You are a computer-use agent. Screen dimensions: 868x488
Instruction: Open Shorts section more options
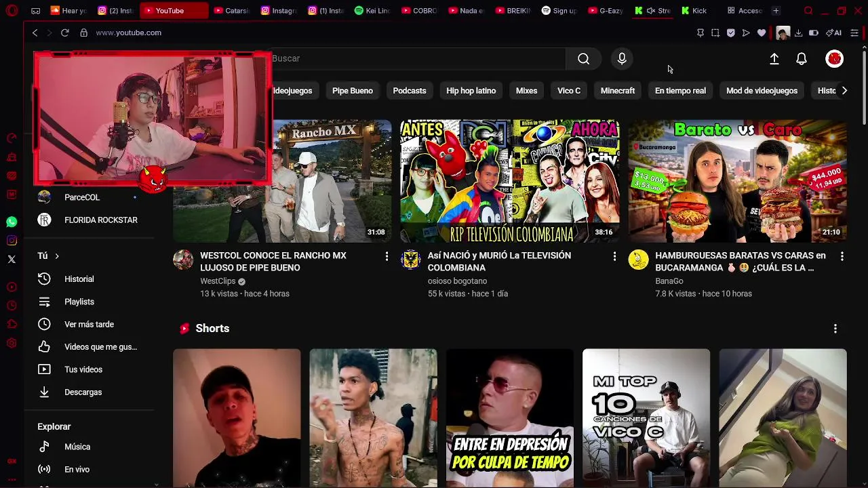[835, 329]
